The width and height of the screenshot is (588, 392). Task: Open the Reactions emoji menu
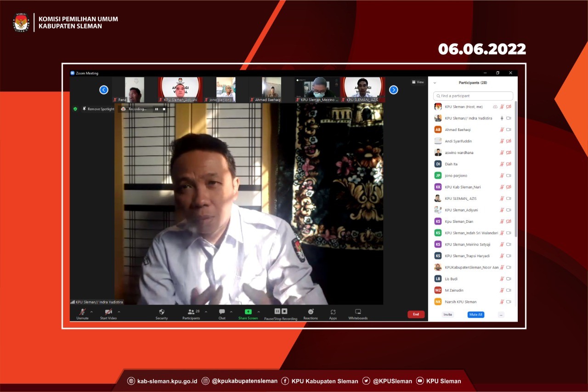tap(311, 312)
